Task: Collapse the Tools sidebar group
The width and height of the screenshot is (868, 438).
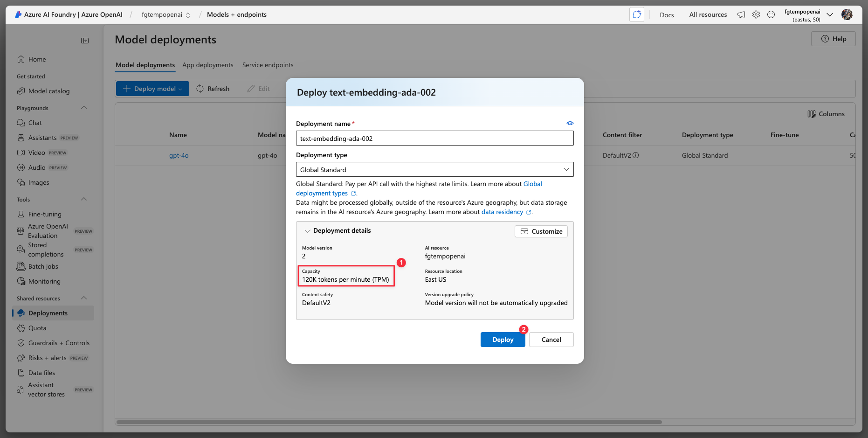Action: 84,199
